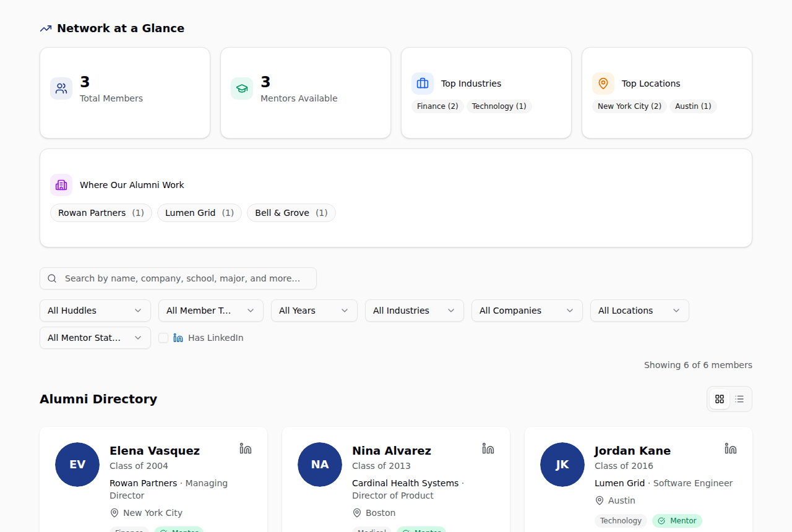Click the EV avatar for Elena Vasquez
This screenshot has height=532, width=792.
click(77, 465)
